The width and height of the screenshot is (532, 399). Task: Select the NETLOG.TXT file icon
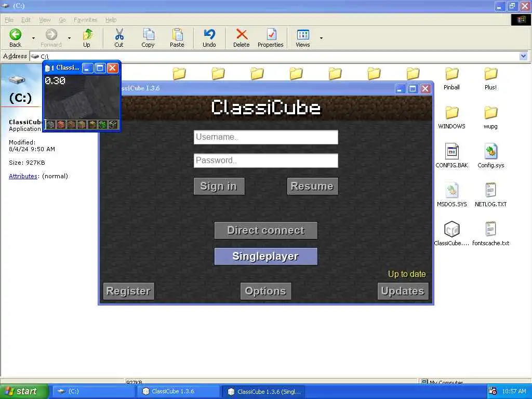click(x=490, y=190)
